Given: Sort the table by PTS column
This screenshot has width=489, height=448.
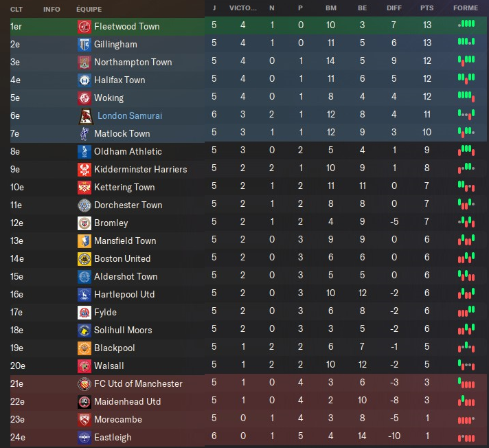Looking at the screenshot, I should pos(427,9).
